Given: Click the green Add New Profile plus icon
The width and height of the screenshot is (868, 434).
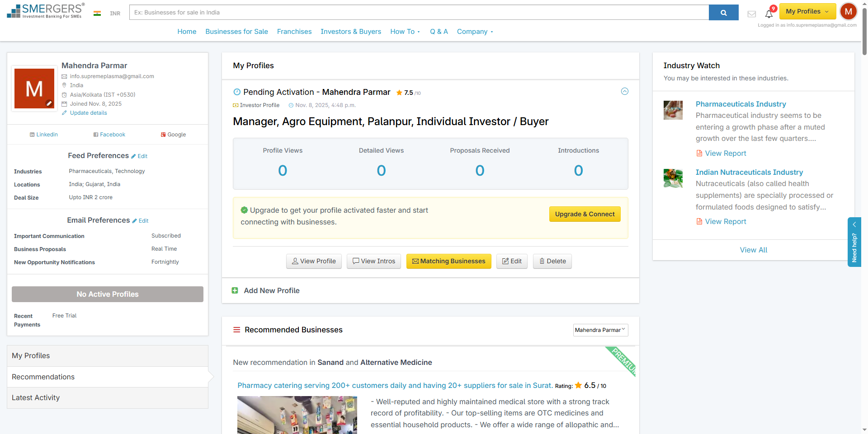Looking at the screenshot, I should click(235, 290).
